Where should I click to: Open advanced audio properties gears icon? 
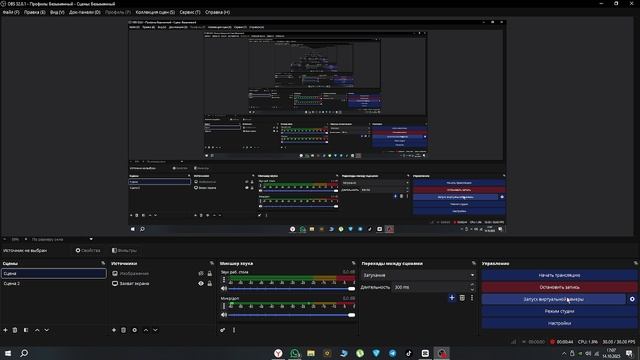pyautogui.click(x=222, y=330)
